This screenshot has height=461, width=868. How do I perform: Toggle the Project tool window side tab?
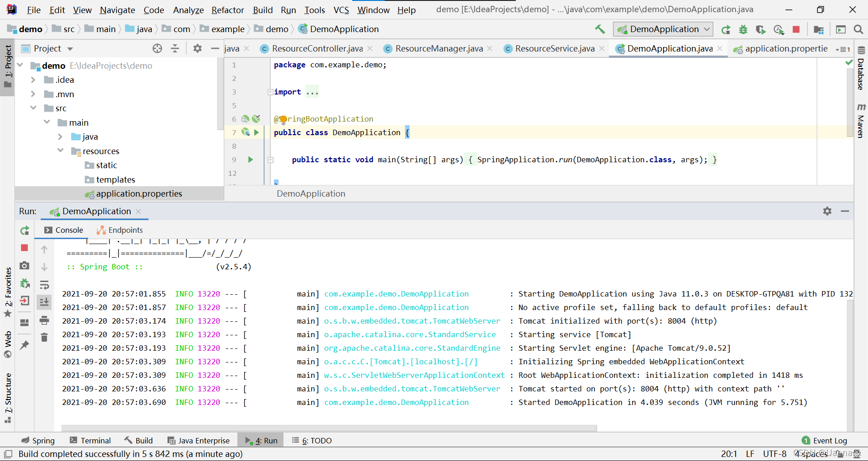(x=8, y=67)
